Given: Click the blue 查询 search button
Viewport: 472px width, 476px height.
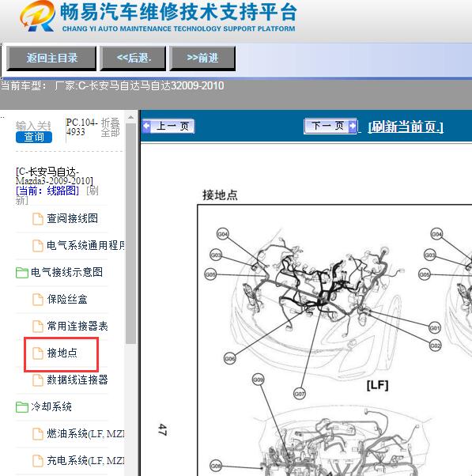Looking at the screenshot, I should (x=34, y=137).
